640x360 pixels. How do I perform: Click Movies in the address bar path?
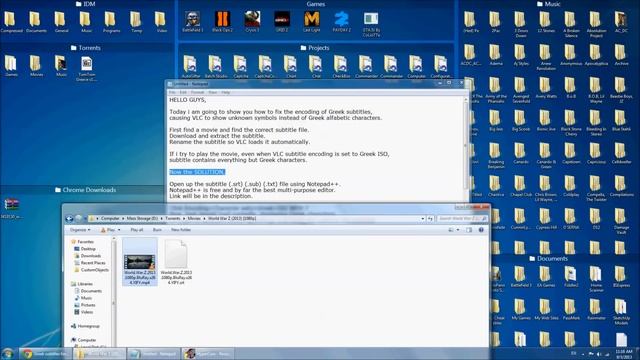click(x=194, y=218)
